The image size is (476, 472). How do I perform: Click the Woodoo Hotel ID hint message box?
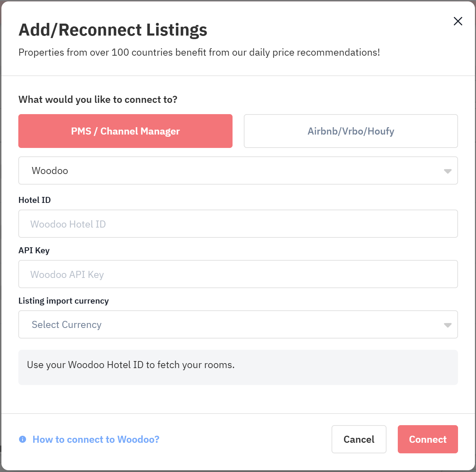pos(238,367)
